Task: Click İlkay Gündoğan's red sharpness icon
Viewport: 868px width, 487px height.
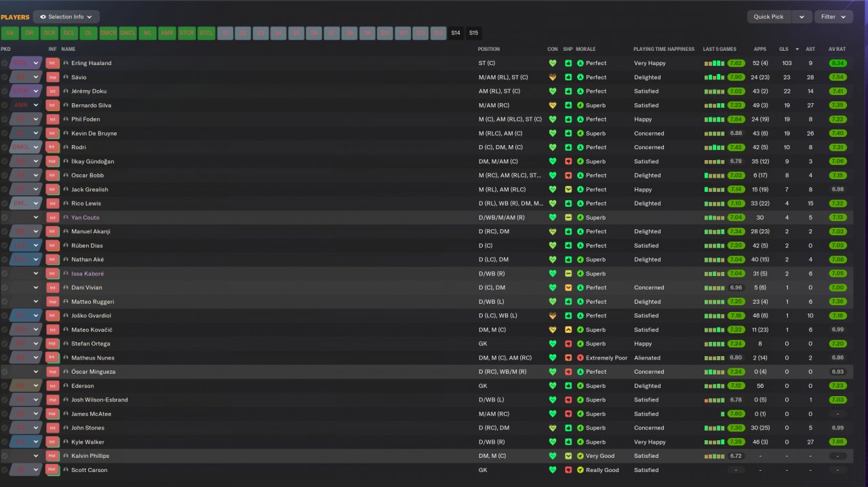Action: (568, 161)
